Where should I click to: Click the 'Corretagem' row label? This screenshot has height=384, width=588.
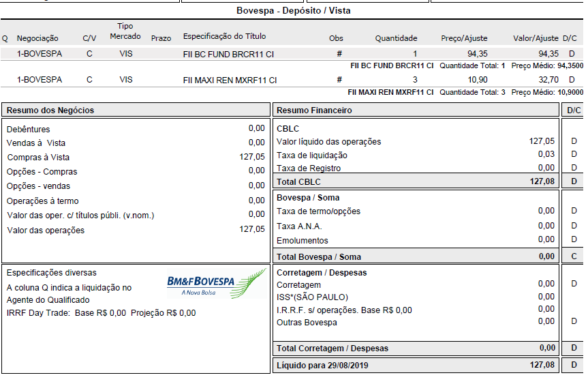click(298, 285)
